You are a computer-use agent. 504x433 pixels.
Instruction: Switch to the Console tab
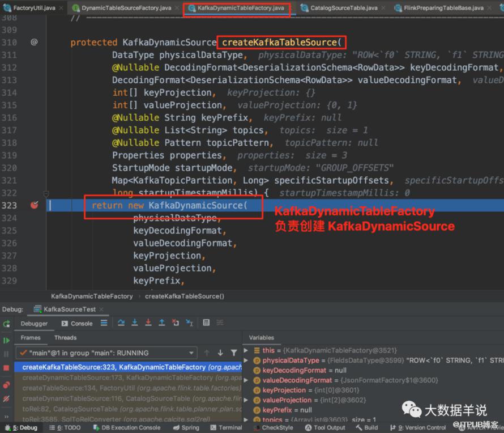(77, 324)
